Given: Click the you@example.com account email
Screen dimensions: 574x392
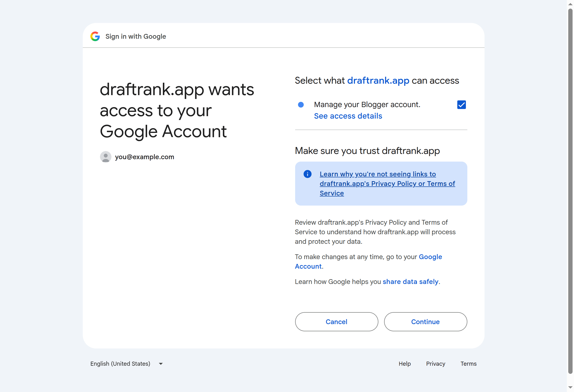Looking at the screenshot, I should 144,157.
